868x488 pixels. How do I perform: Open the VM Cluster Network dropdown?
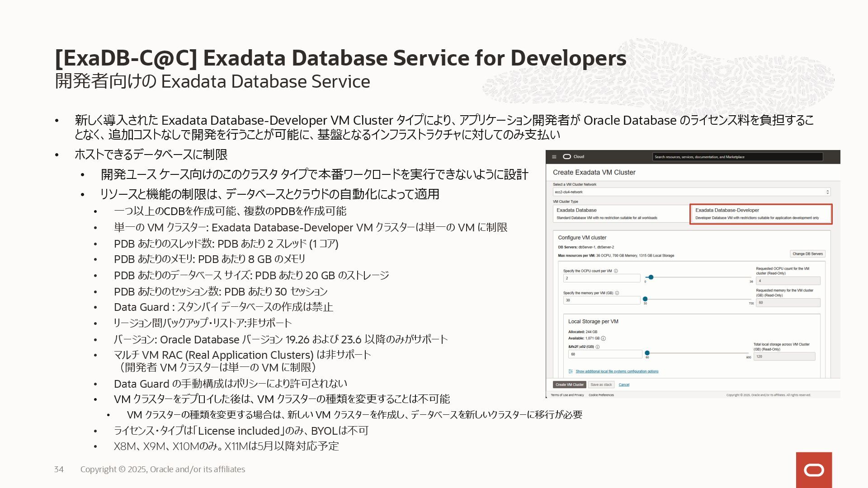click(x=692, y=192)
